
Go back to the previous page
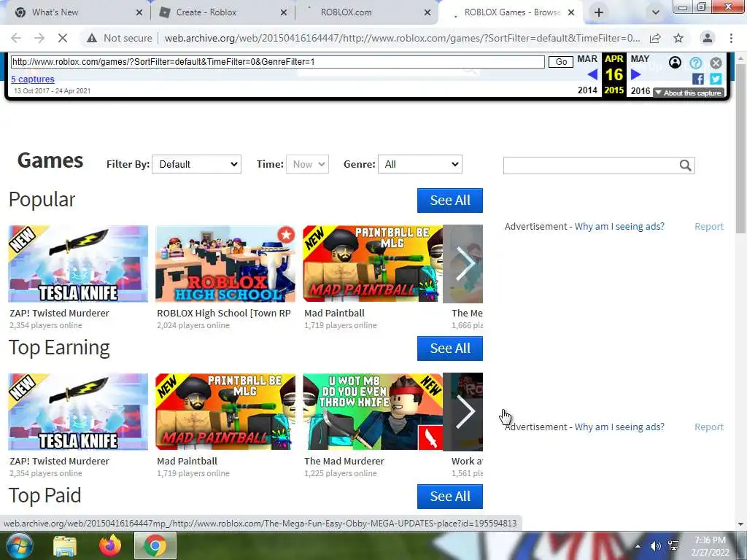pos(16,38)
